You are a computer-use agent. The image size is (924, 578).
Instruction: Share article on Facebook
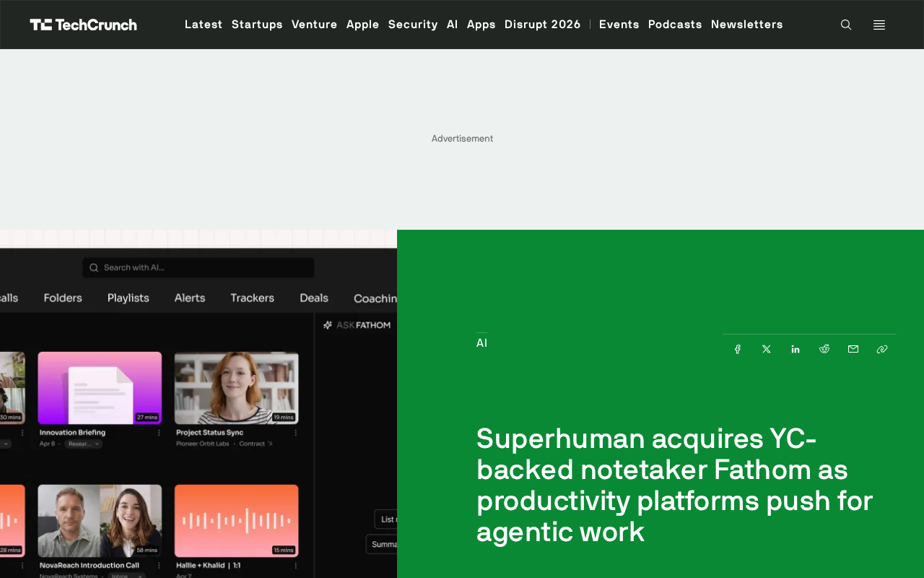tap(738, 349)
